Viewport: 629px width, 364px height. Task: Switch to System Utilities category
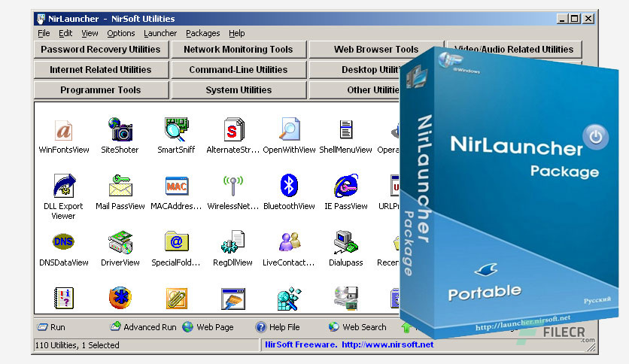(x=239, y=90)
